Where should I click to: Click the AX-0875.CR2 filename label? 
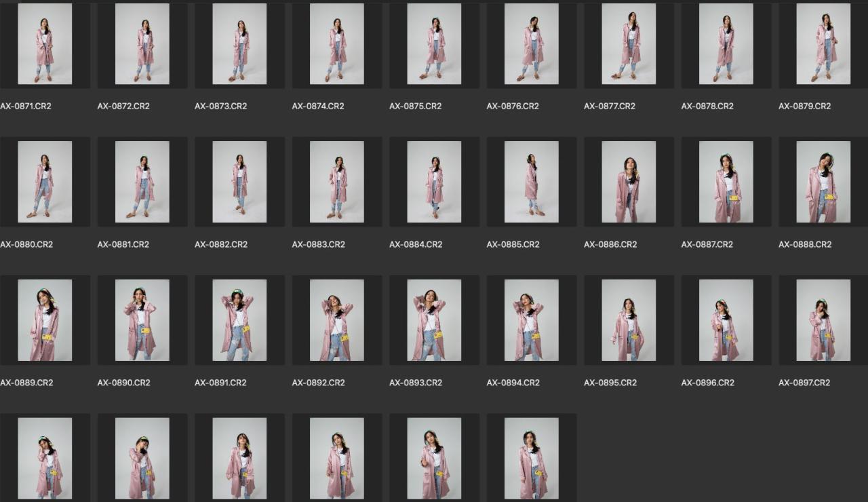pos(415,106)
